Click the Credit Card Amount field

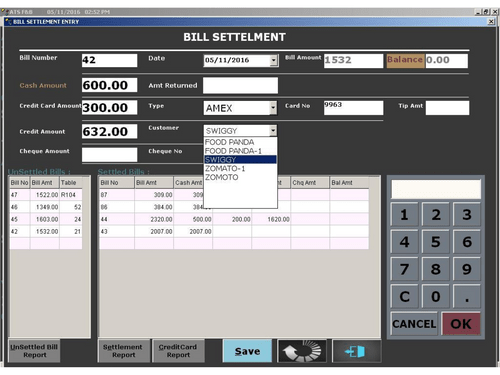point(109,107)
